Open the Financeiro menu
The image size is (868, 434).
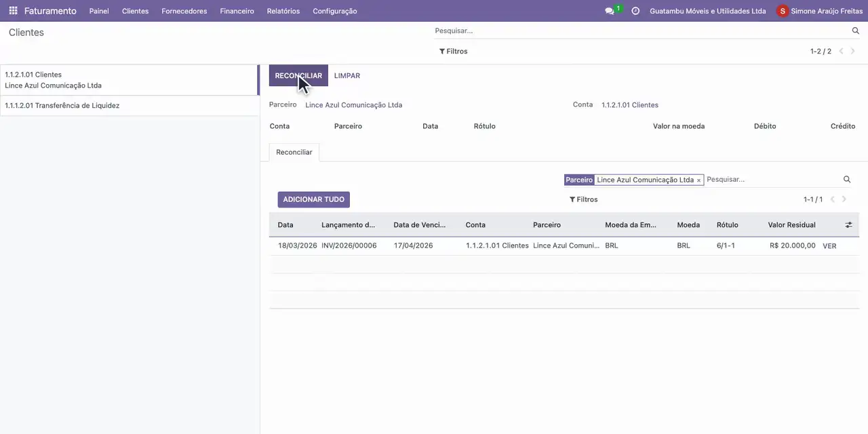237,11
